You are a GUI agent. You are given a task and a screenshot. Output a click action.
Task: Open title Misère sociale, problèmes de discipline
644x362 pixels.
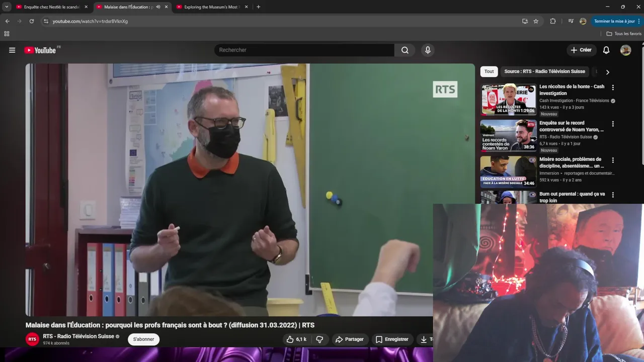point(572,162)
